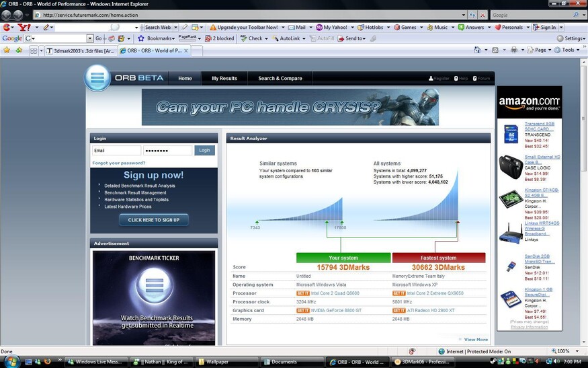Click the Add to Favorites star icon
The height and width of the screenshot is (368, 588).
click(19, 50)
